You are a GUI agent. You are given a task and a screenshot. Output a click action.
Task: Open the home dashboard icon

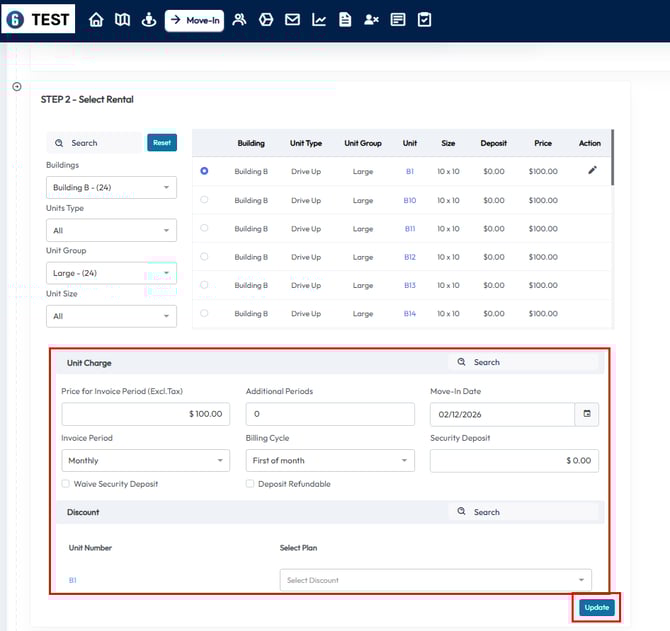tap(96, 20)
